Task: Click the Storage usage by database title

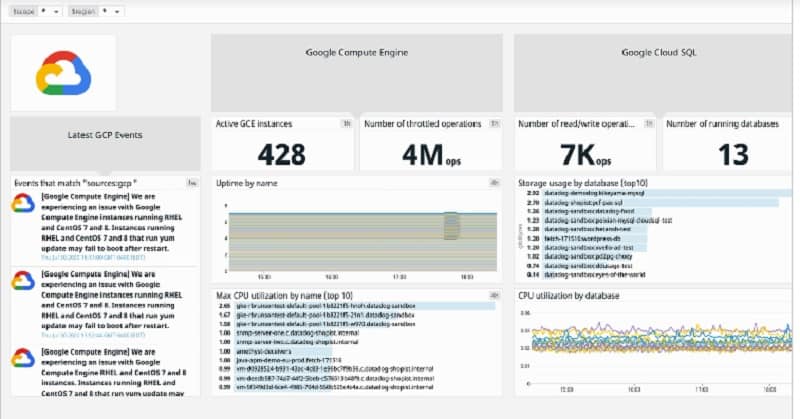Action: (583, 183)
